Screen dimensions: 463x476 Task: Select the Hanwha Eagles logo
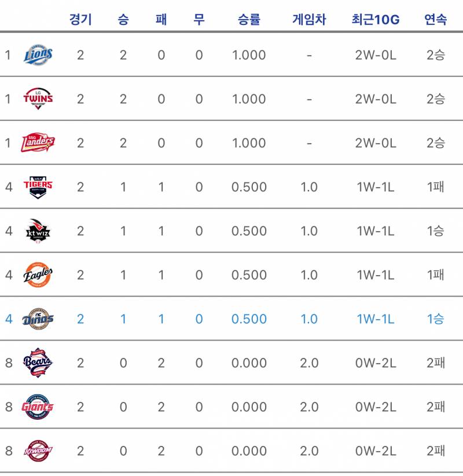(x=38, y=274)
